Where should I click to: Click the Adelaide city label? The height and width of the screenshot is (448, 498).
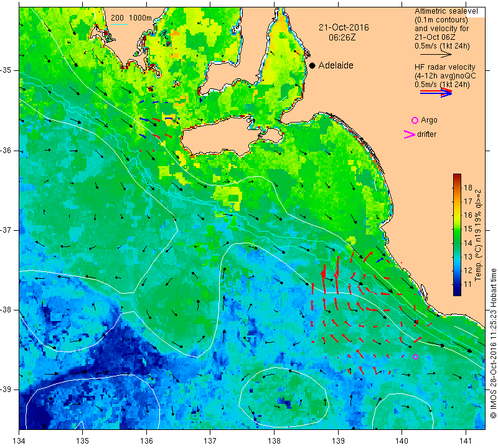336,65
